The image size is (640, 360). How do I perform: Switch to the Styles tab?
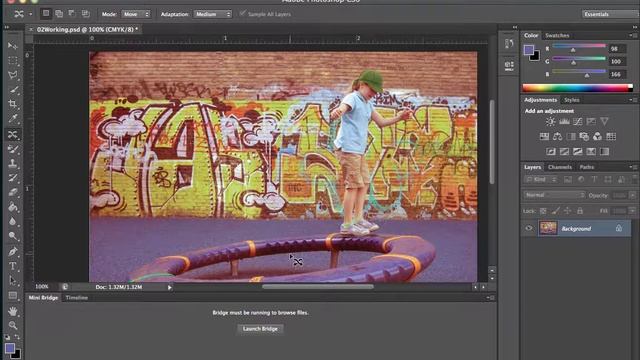(x=571, y=100)
